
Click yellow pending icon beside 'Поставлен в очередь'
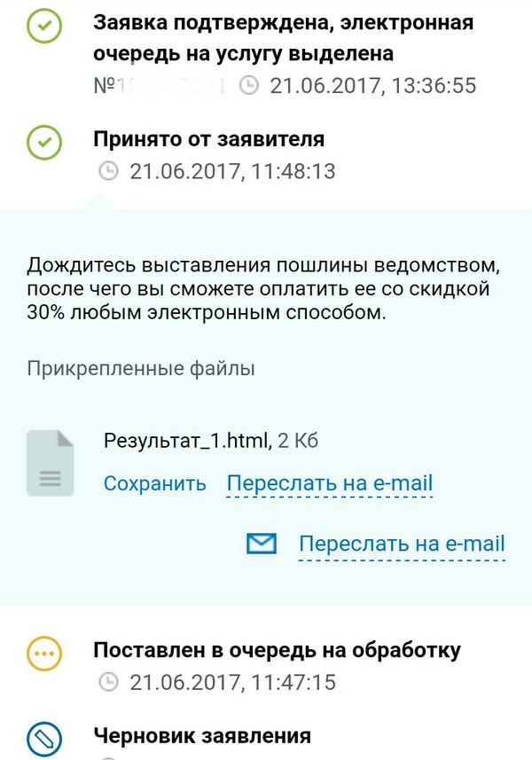click(44, 654)
